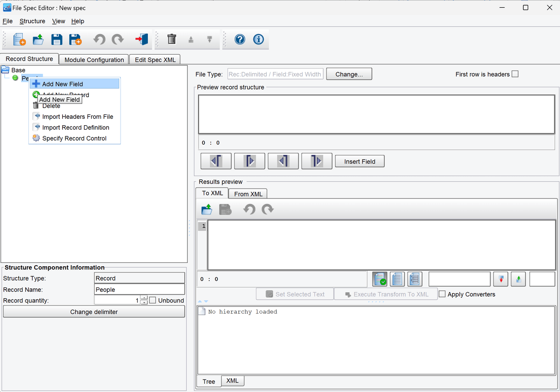This screenshot has width=560, height=392.
Task: Click the search text box beside the red arrow
Action: 460,279
